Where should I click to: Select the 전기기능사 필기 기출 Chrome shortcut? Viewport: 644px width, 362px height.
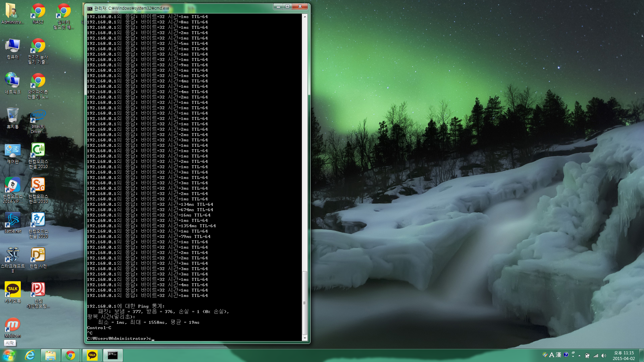(x=38, y=51)
